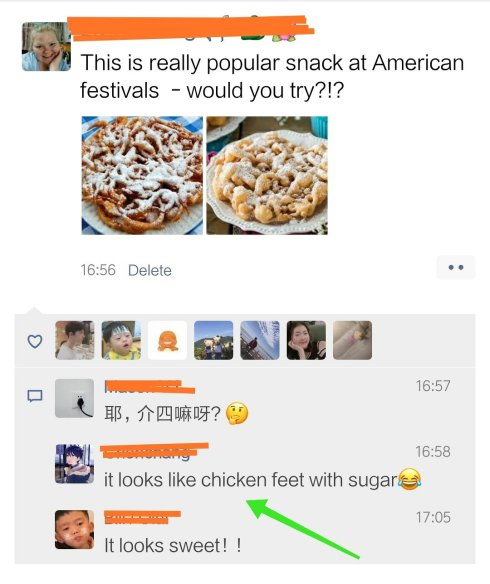Open the redacted name above 'It looks sweet'
This screenshot has height=584, width=490.
click(142, 518)
